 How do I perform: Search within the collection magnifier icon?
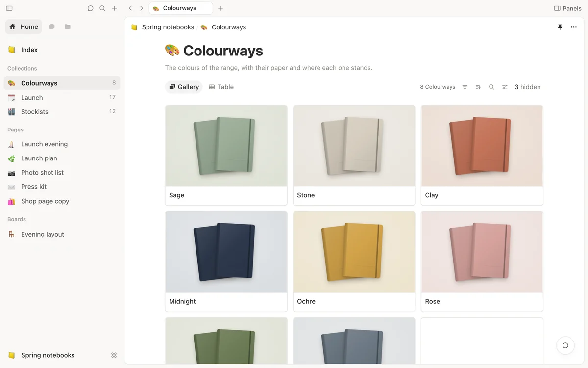pyautogui.click(x=491, y=87)
